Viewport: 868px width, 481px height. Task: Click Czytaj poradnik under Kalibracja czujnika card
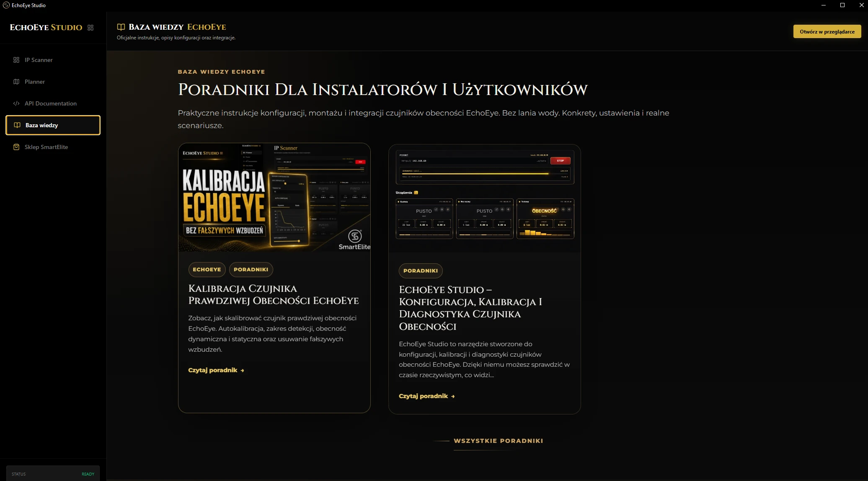point(216,370)
